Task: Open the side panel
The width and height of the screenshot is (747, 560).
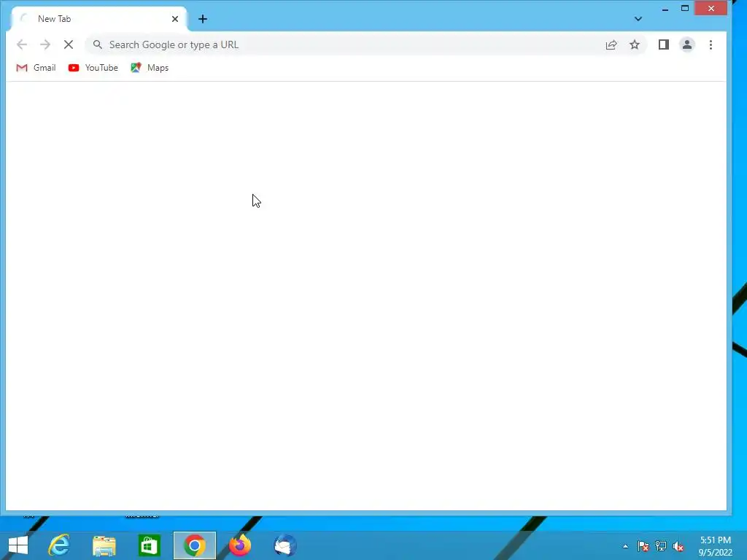Action: point(664,44)
